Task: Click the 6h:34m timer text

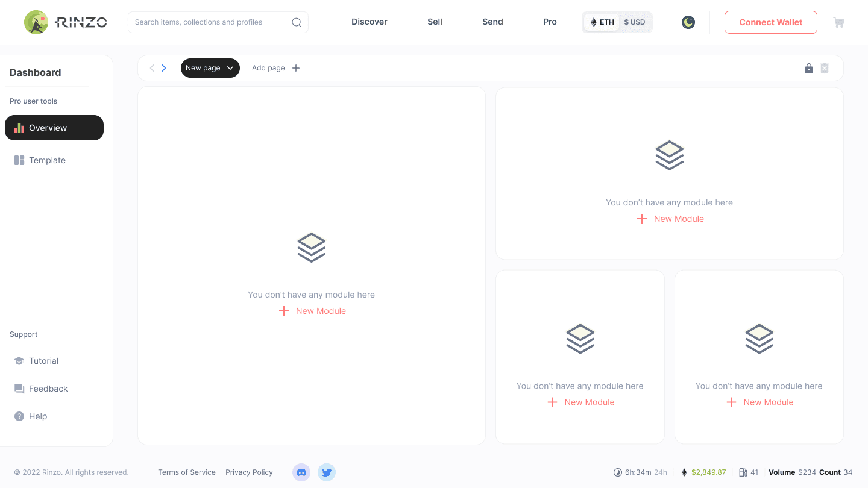Action: 638,472
